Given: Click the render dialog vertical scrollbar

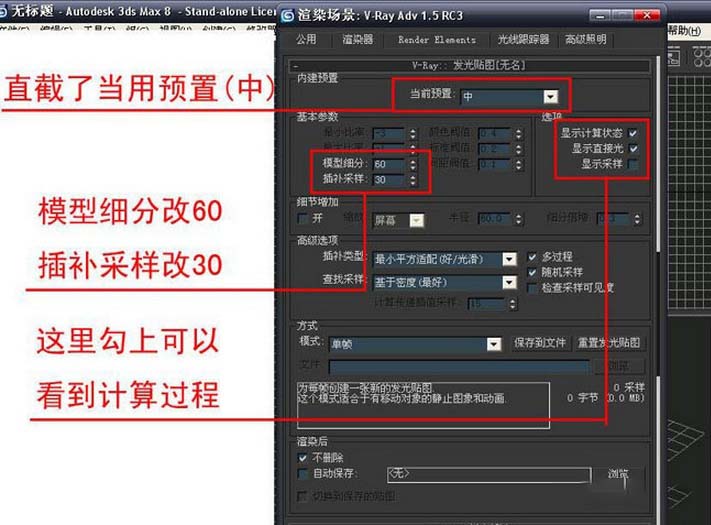Looking at the screenshot, I should [x=660, y=153].
